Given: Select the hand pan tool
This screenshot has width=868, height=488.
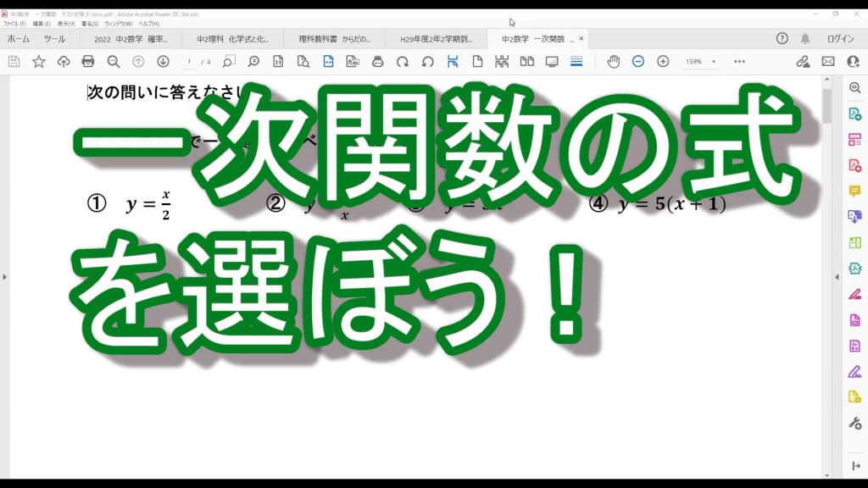Looking at the screenshot, I should 613,61.
